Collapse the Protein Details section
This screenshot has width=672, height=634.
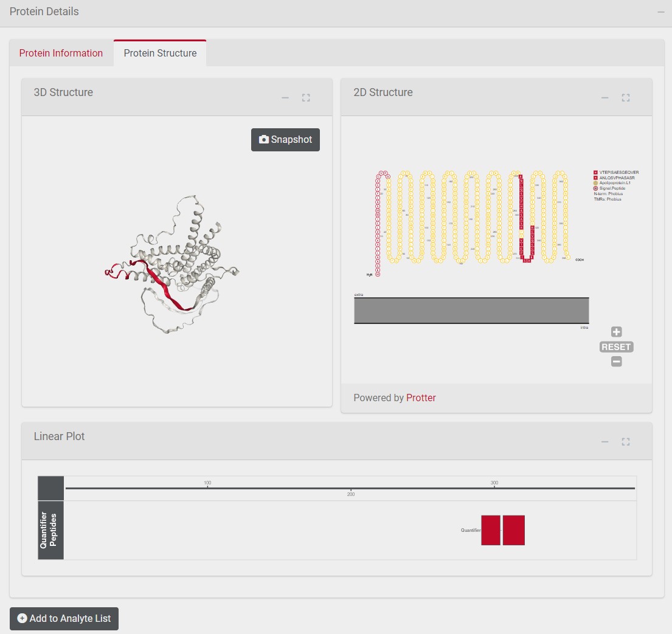pyautogui.click(x=660, y=11)
